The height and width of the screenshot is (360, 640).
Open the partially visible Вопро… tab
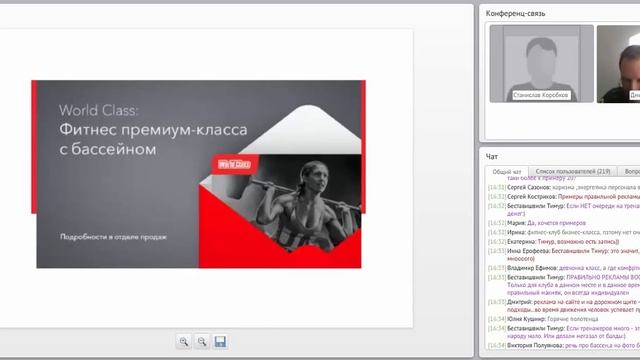pyautogui.click(x=629, y=171)
